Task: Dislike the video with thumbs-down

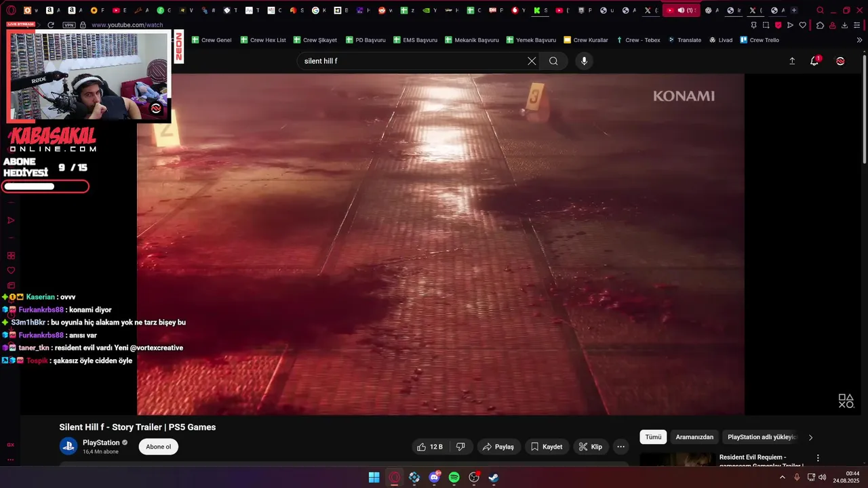Action: click(460, 447)
